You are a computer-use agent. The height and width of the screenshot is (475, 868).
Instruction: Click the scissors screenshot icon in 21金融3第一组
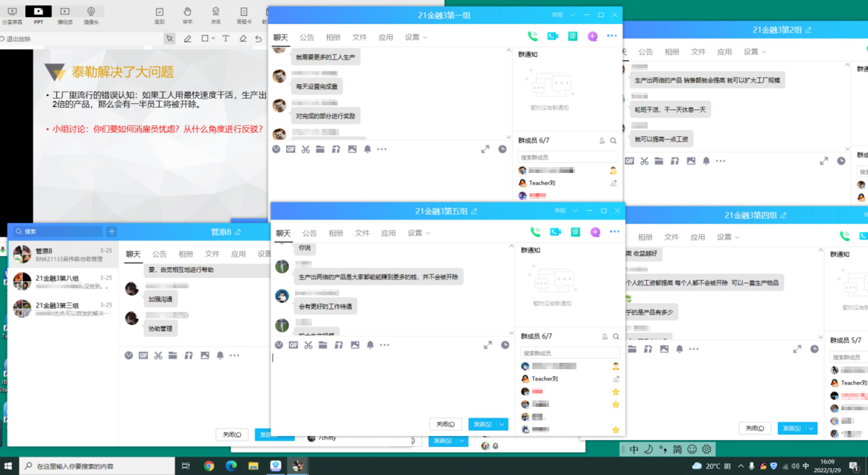(x=306, y=149)
